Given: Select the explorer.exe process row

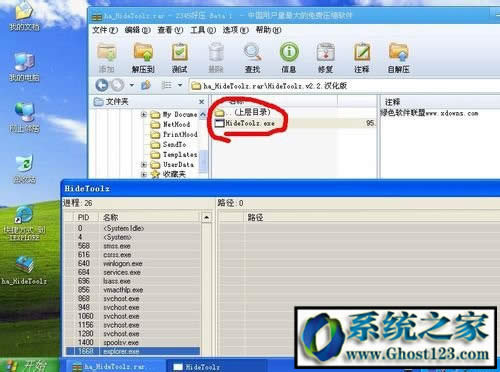Looking at the screenshot, I should click(133, 351).
